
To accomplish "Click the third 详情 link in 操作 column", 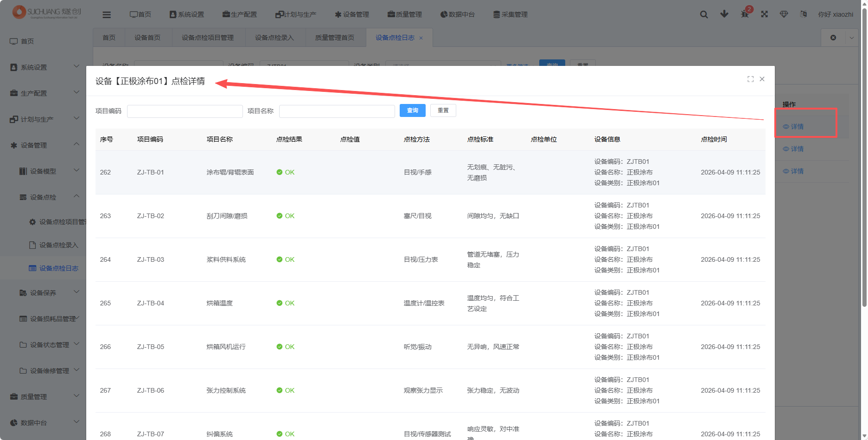I will click(793, 171).
